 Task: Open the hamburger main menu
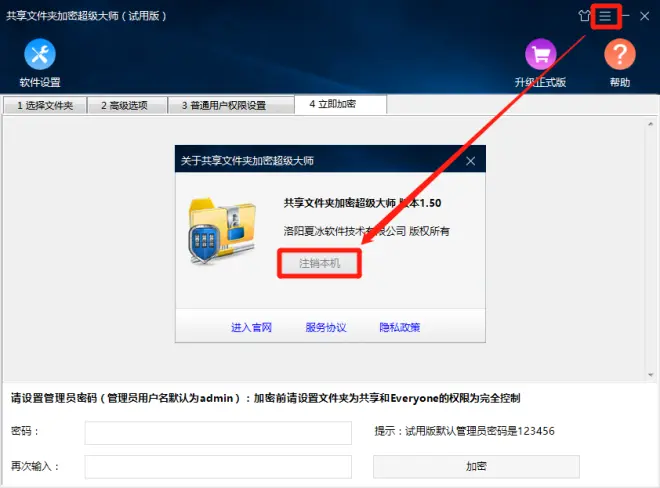click(605, 16)
